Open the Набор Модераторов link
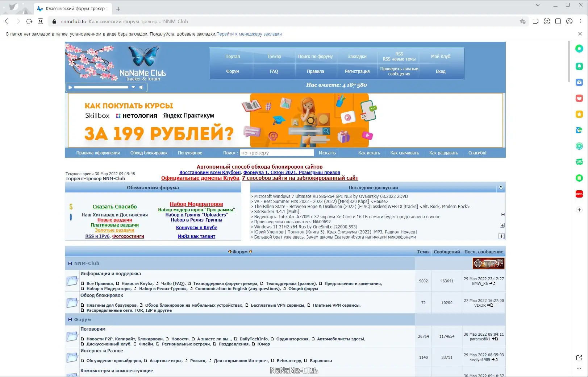Screen dimensions: 588x377 click(x=196, y=204)
